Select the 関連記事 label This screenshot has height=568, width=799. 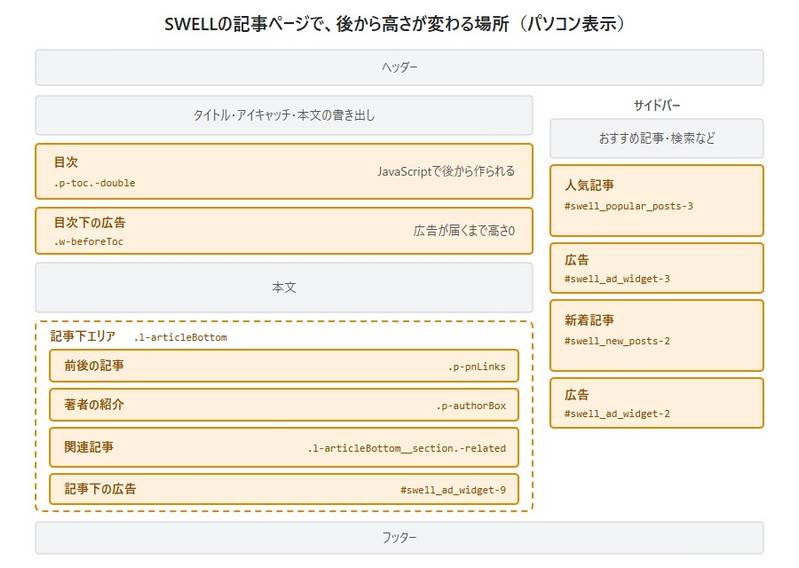click(x=89, y=447)
